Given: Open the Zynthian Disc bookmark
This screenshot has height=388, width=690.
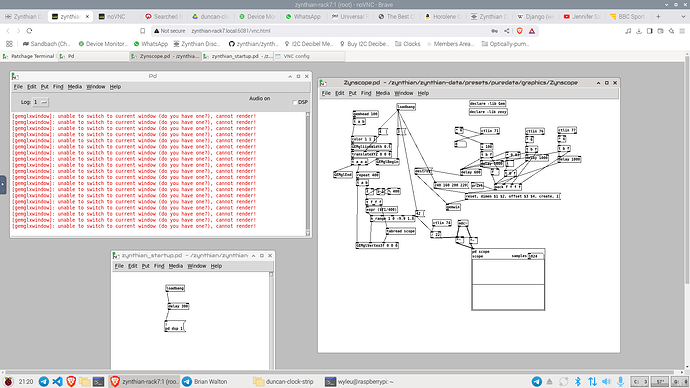Looking at the screenshot, I should [197, 44].
